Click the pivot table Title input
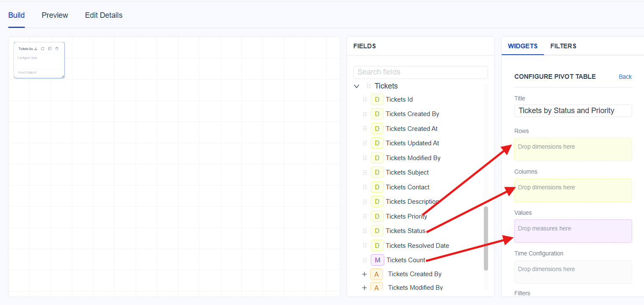The width and height of the screenshot is (644, 305). tap(573, 111)
